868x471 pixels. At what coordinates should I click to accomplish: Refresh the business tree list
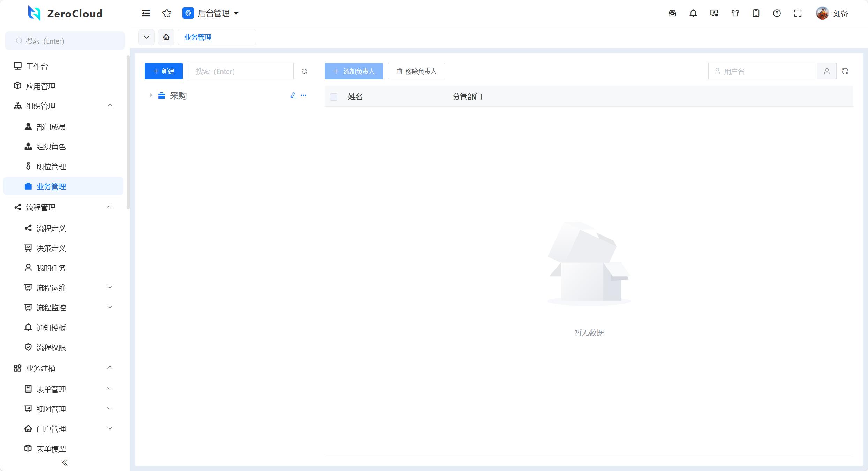[304, 71]
